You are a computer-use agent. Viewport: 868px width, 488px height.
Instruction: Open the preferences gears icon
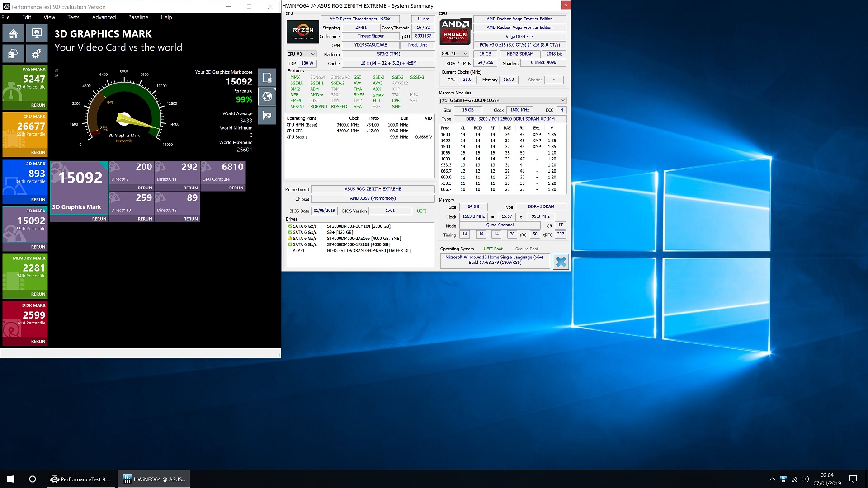[37, 54]
